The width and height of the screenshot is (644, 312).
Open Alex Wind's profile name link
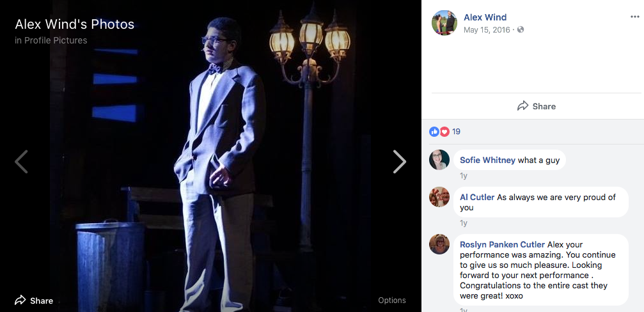click(x=485, y=17)
